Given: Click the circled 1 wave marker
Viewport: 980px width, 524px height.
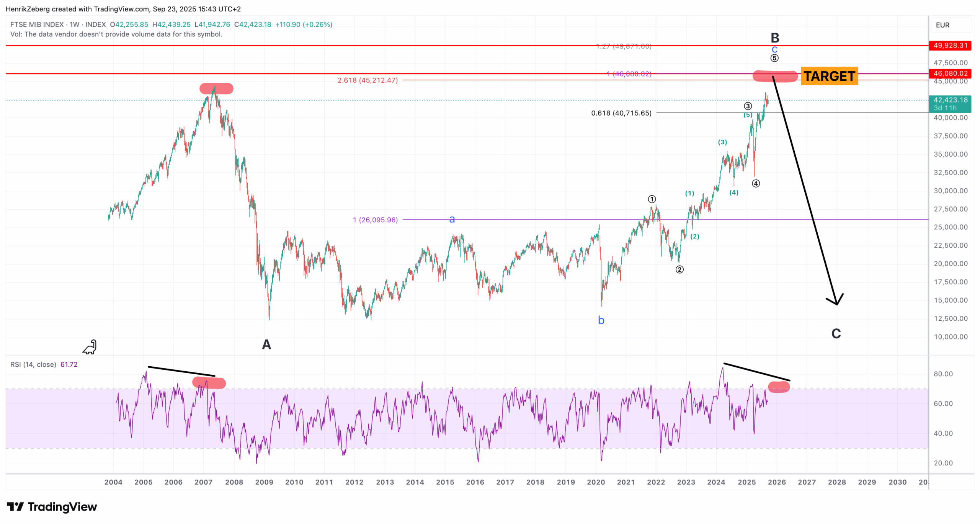Looking at the screenshot, I should click(652, 199).
